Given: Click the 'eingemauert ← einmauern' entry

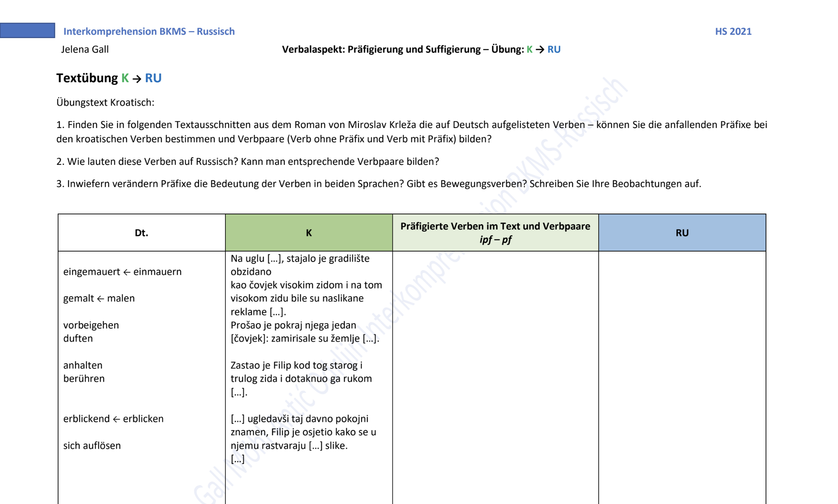Looking at the screenshot, I should click(122, 272).
